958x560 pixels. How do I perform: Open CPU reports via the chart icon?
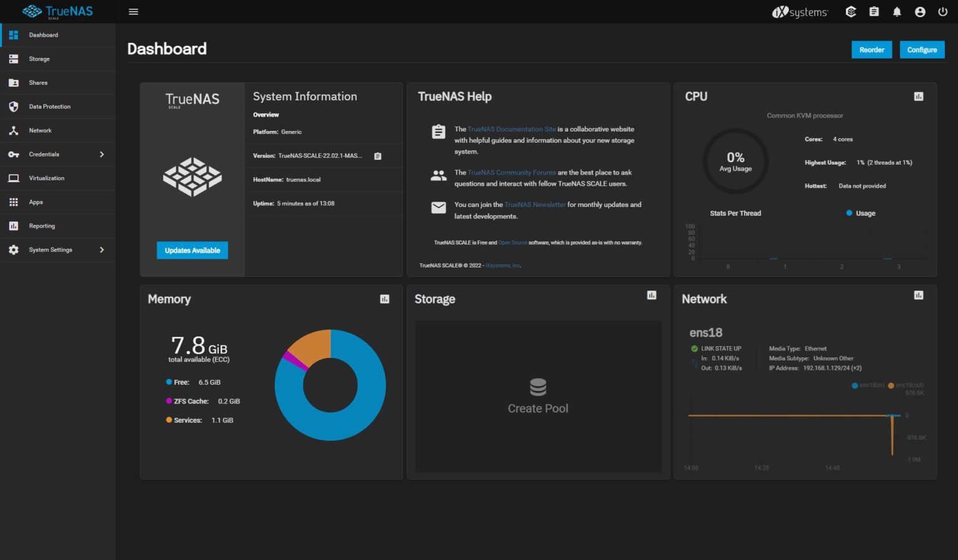918,95
